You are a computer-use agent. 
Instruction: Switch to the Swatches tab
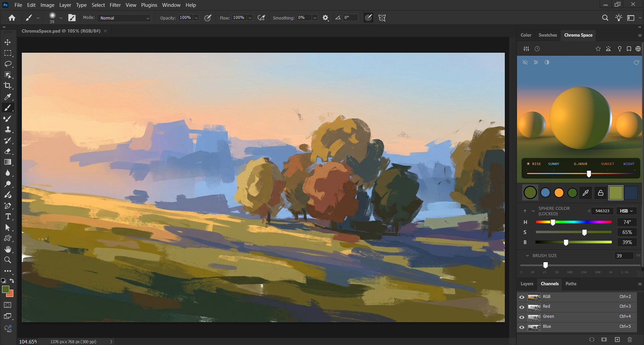548,35
